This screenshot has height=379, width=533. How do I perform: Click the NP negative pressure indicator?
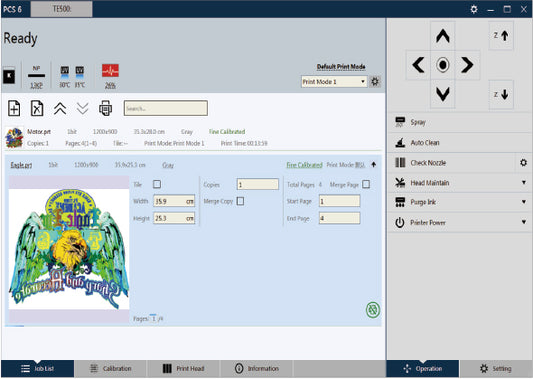(x=36, y=77)
